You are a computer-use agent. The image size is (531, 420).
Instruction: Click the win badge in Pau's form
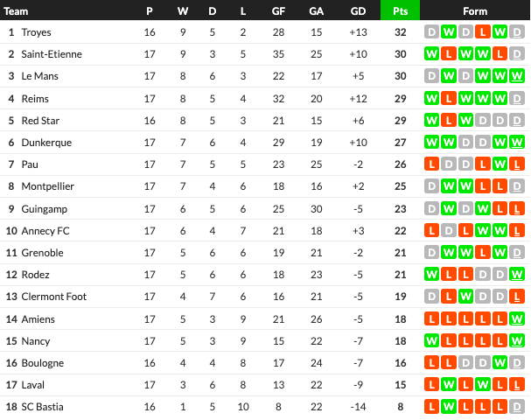pos(501,164)
